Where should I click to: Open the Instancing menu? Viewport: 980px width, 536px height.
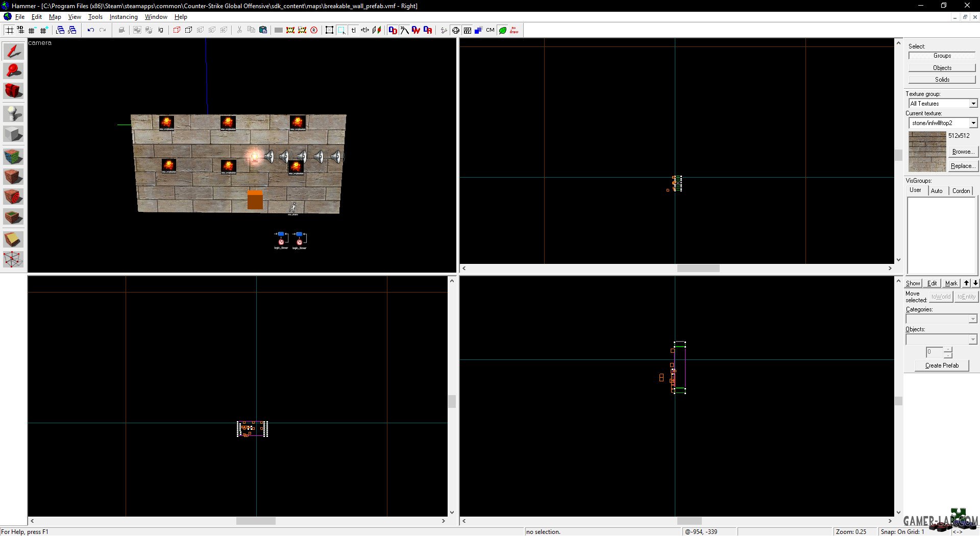[124, 17]
